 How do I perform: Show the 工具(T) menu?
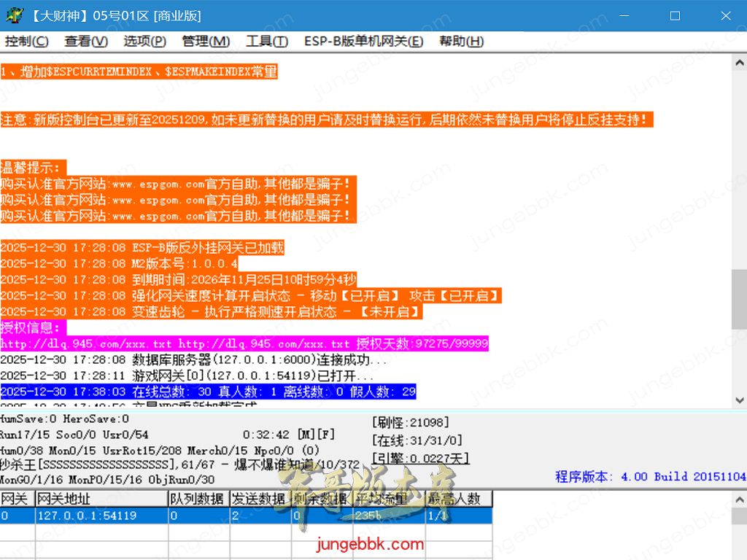(267, 42)
